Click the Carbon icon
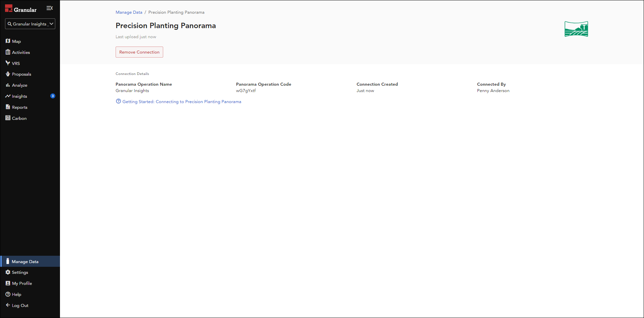This screenshot has height=318, width=644. point(8,118)
